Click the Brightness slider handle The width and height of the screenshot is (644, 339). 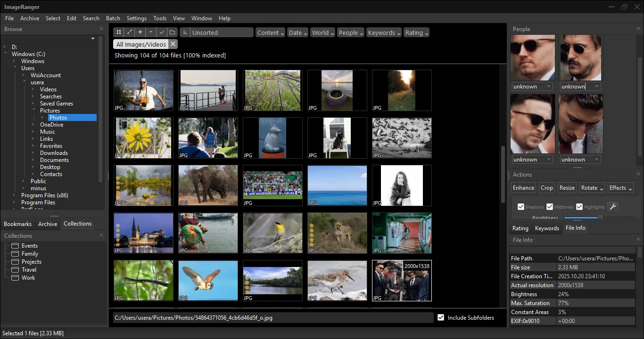click(600, 218)
